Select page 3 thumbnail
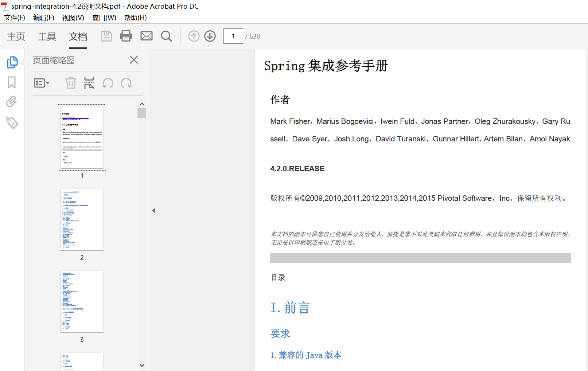The image size is (588, 371). (x=82, y=301)
